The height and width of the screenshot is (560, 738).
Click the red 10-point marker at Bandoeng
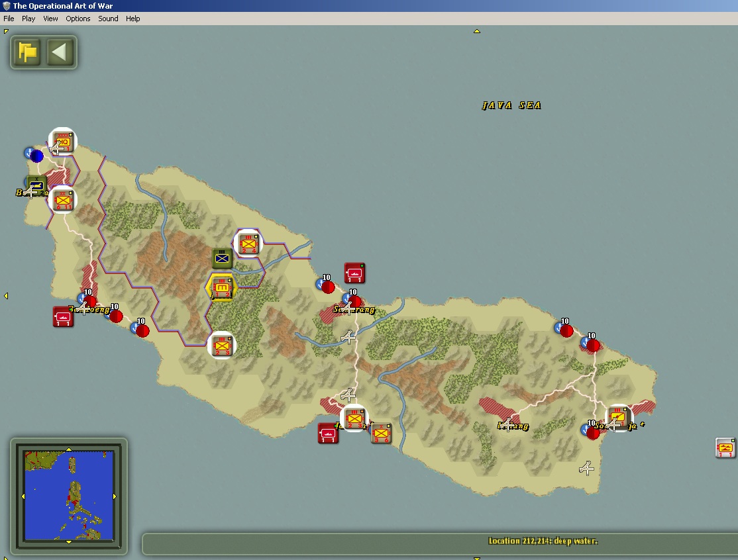(89, 301)
